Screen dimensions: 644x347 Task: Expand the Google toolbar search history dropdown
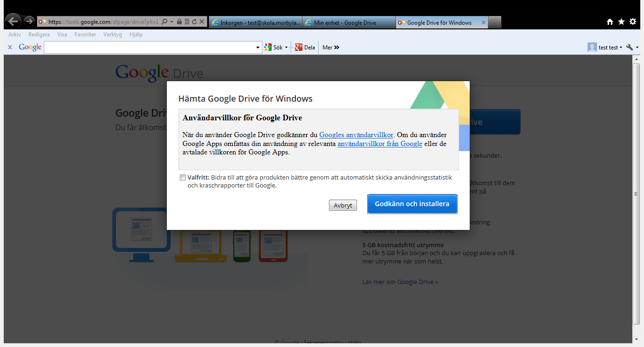[x=259, y=48]
